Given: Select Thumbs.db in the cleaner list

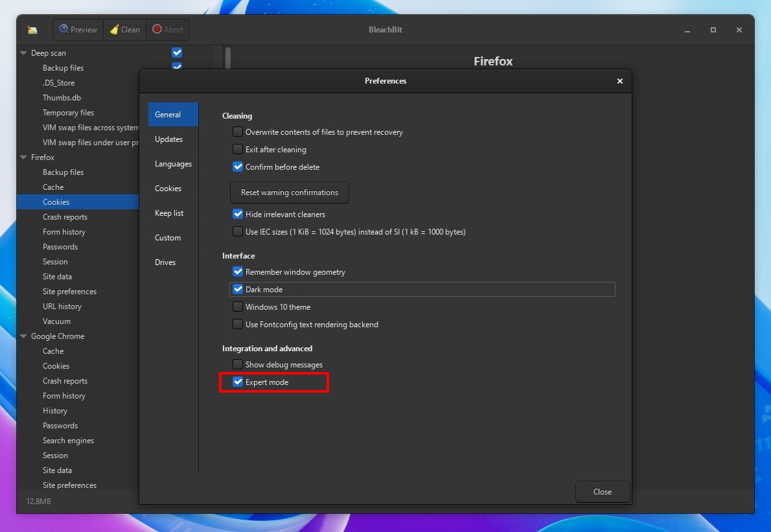Looking at the screenshot, I should pyautogui.click(x=62, y=97).
